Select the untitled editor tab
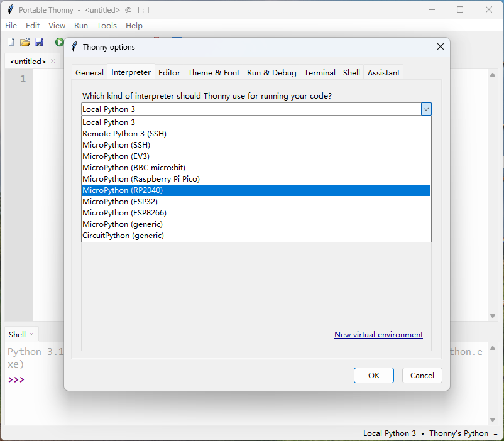Viewport: 504px width, 441px height. (x=28, y=61)
